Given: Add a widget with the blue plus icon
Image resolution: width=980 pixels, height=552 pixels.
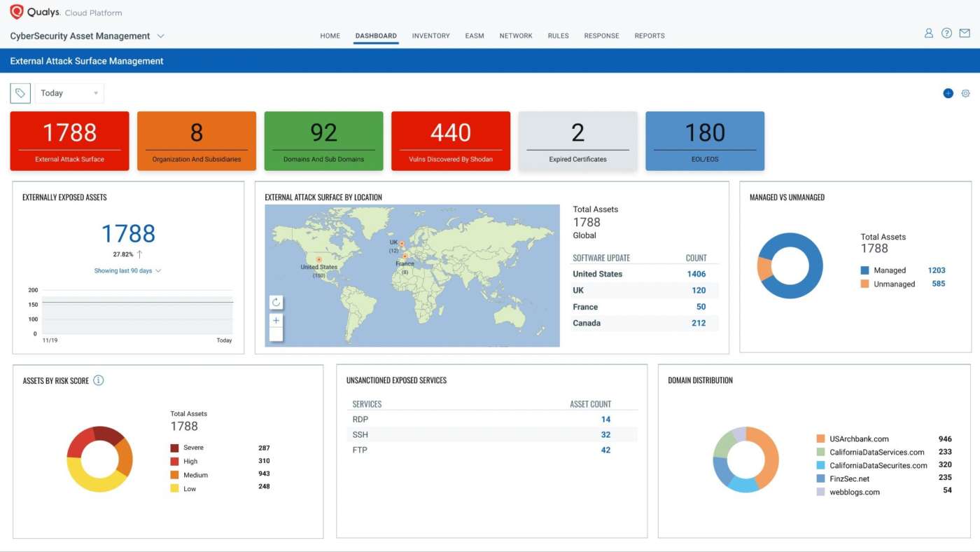Looking at the screenshot, I should point(948,92).
